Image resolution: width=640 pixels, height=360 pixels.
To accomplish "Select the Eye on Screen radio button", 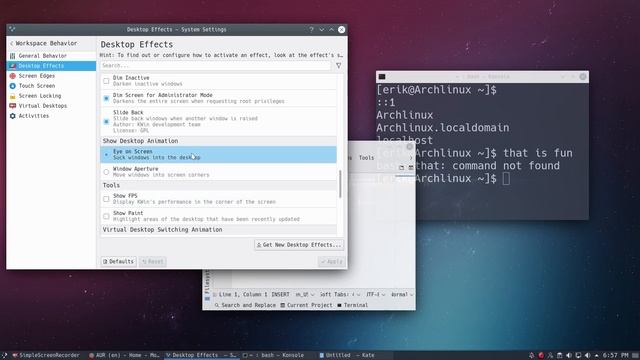I will (x=106, y=155).
